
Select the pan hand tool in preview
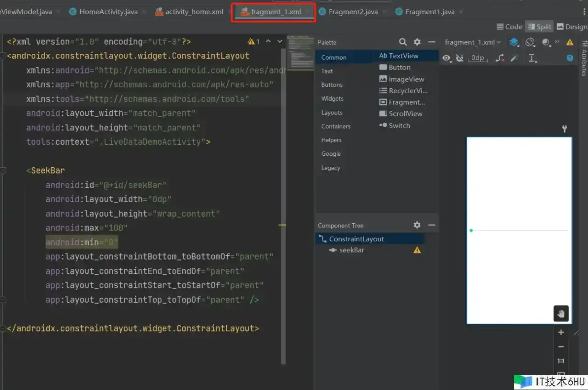(561, 313)
